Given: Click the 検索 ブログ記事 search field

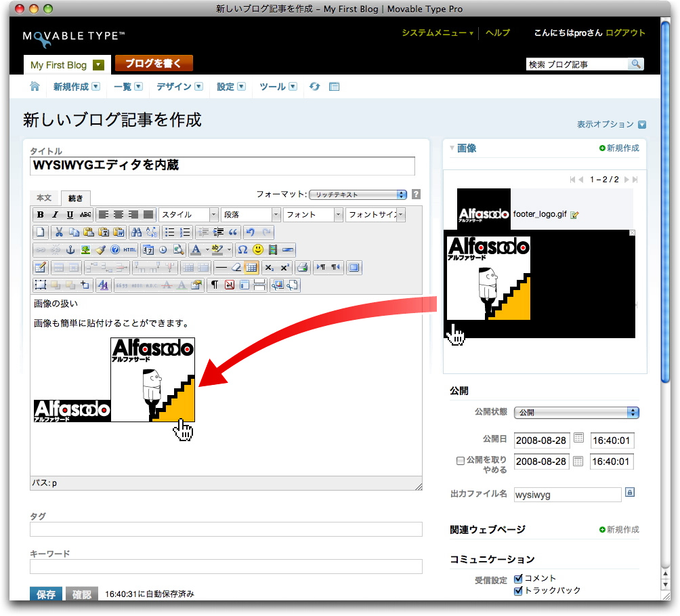Looking at the screenshot, I should pos(577,64).
